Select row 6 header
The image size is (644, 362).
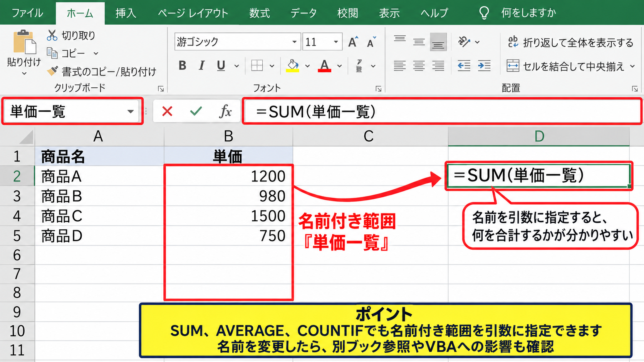click(17, 255)
